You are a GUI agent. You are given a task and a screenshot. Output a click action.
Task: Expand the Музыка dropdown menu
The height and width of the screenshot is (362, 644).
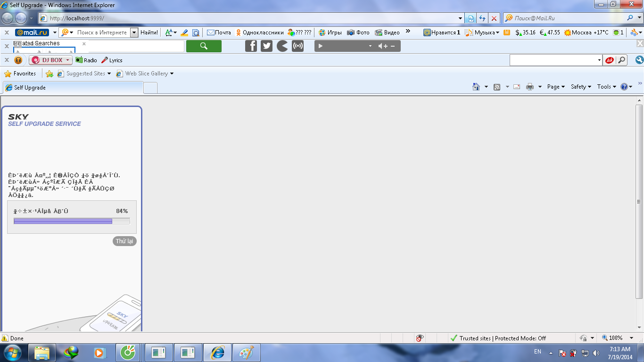click(x=497, y=33)
